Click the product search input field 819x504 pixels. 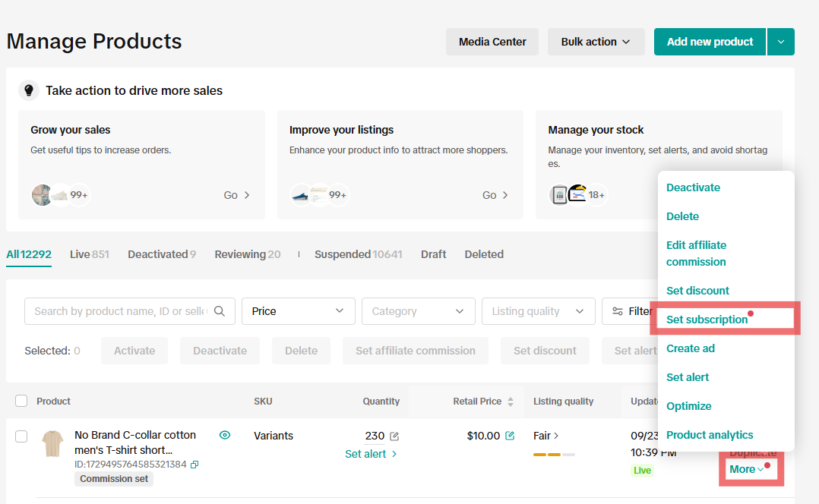point(120,311)
